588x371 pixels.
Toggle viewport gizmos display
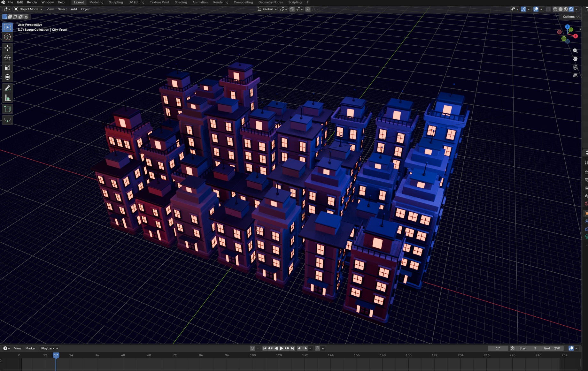pos(523,9)
